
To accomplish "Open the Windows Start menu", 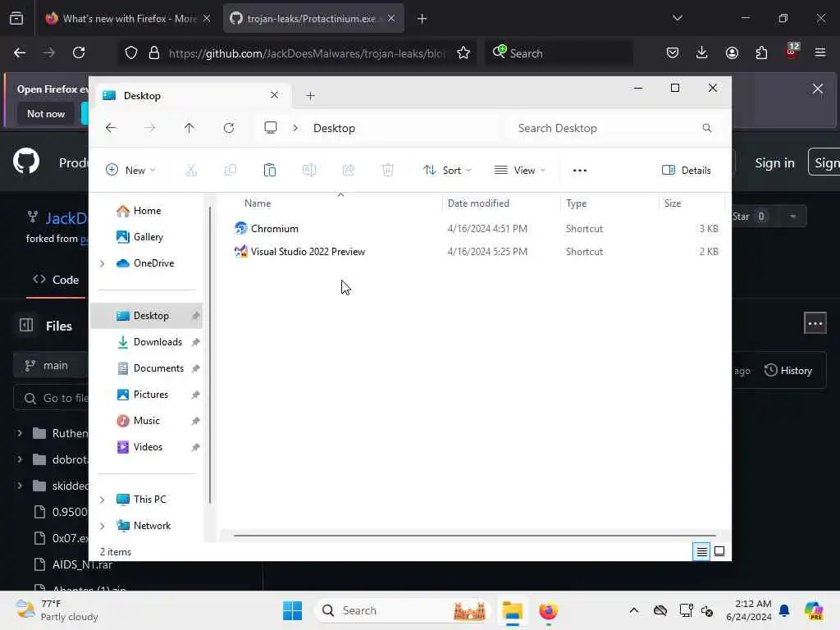I will pyautogui.click(x=293, y=610).
